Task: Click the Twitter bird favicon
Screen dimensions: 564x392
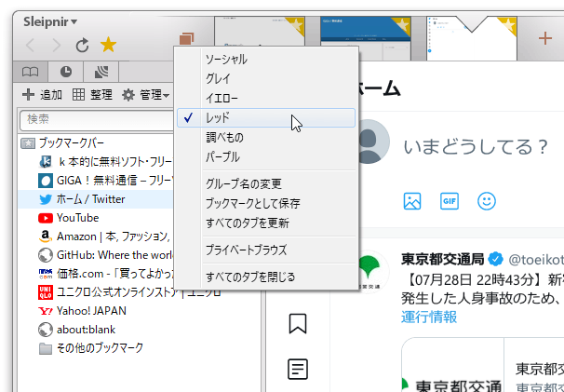Action: (x=46, y=199)
